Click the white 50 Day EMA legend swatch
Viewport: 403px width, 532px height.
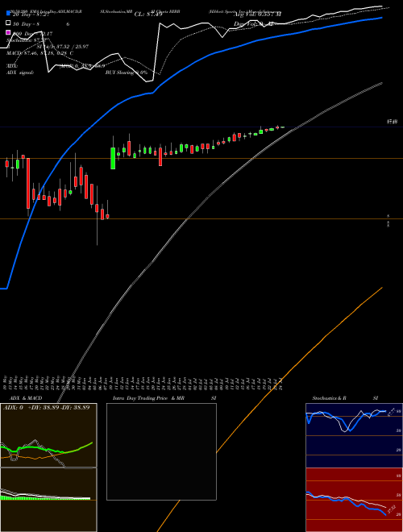8,23
